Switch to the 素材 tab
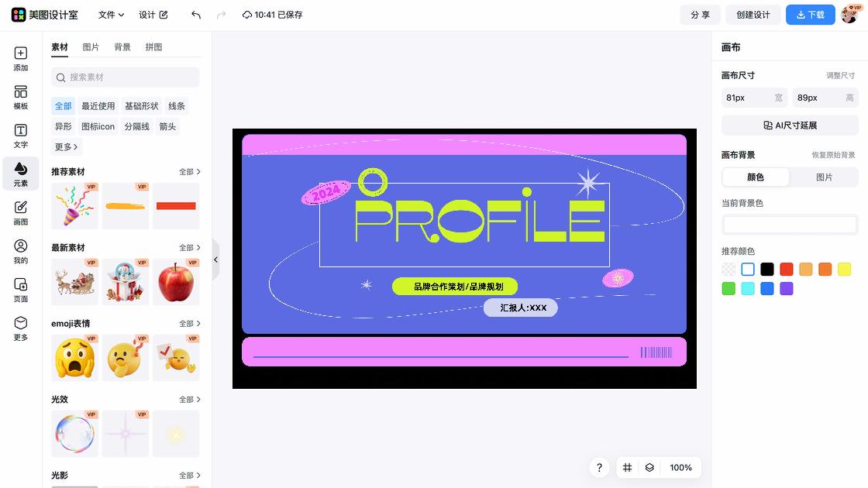868x488 pixels. [x=59, y=47]
